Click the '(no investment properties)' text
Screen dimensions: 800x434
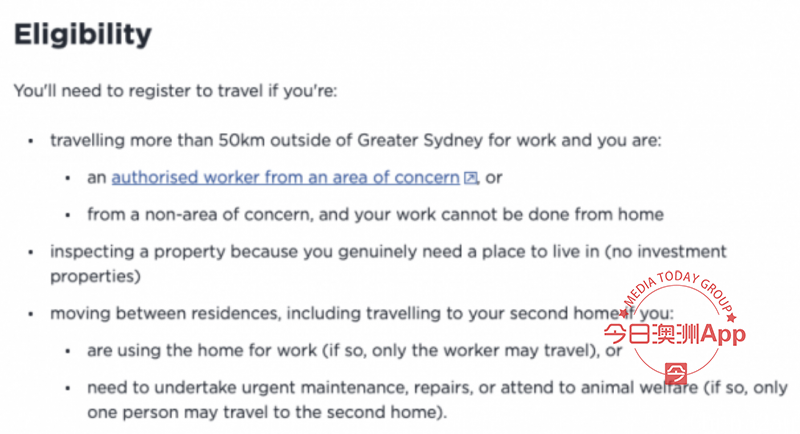(x=388, y=264)
